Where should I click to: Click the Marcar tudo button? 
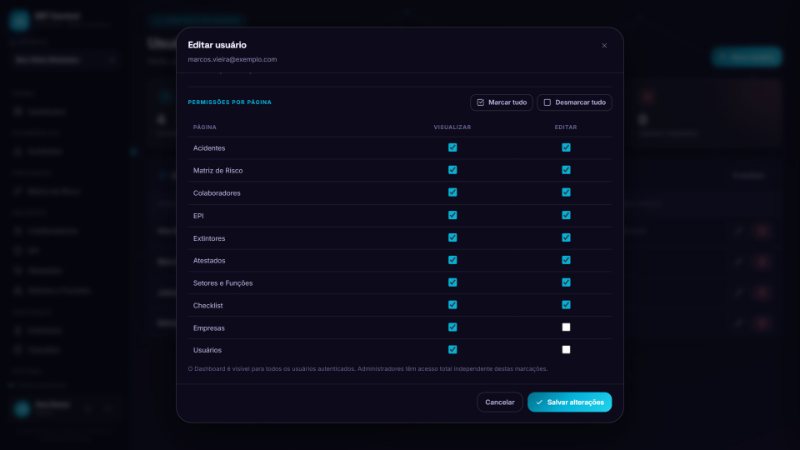click(x=502, y=103)
